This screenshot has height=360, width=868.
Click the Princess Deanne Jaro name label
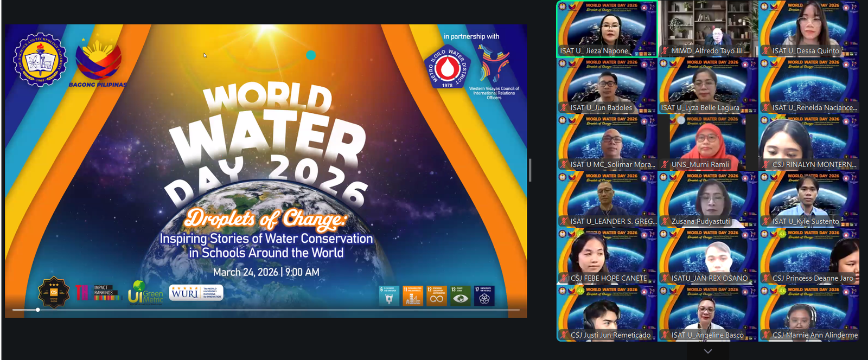(813, 279)
